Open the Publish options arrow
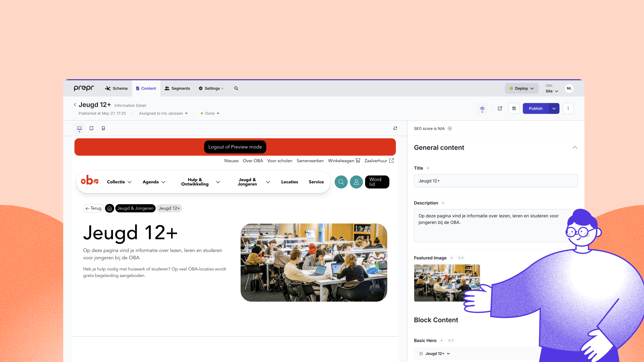This screenshot has width=644, height=362. [x=554, y=108]
